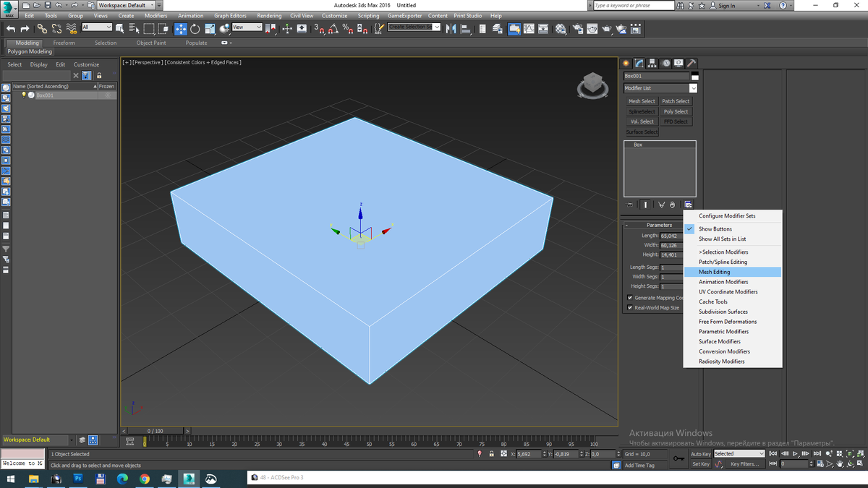Screen dimensions: 868x488
Task: Open the Curve Editor icon
Action: tap(529, 29)
